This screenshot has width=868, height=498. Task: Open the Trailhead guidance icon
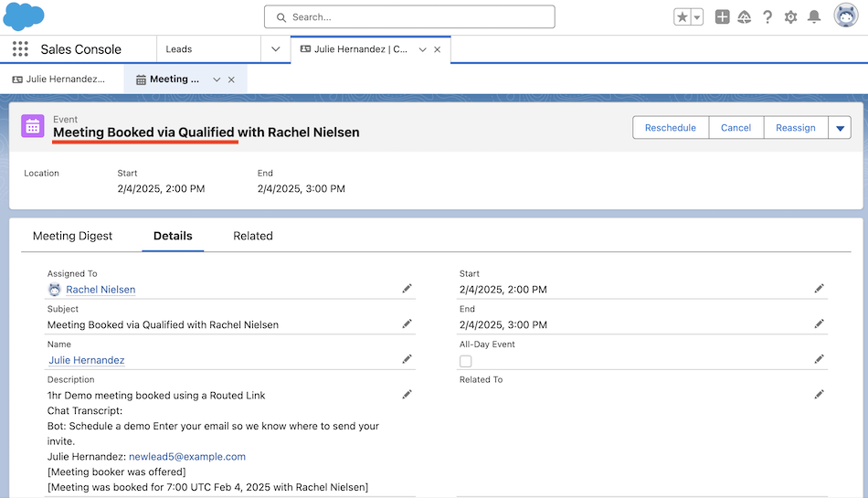745,17
